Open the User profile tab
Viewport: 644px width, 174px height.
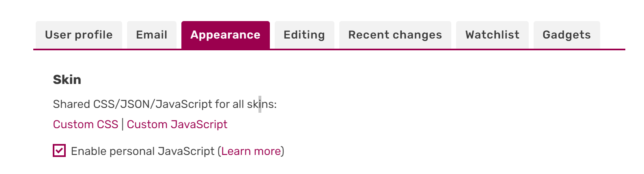79,35
